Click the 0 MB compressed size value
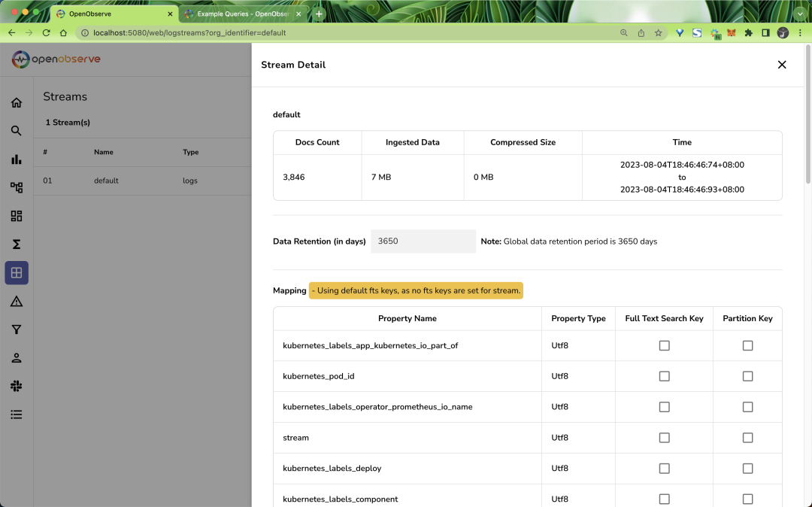 [483, 177]
